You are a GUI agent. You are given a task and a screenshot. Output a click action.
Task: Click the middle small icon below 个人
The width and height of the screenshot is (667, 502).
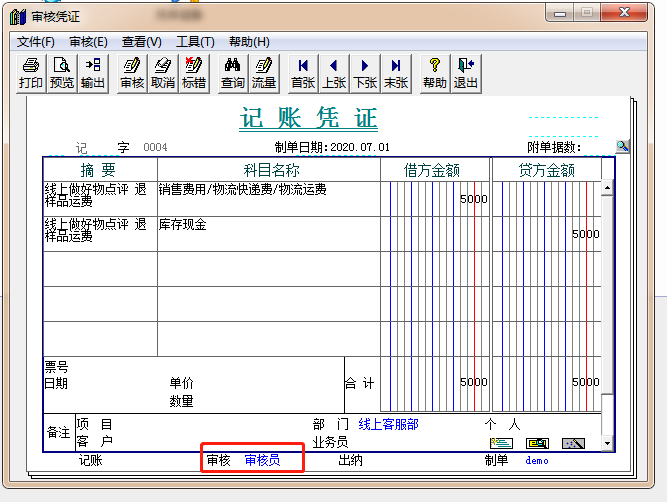click(537, 443)
